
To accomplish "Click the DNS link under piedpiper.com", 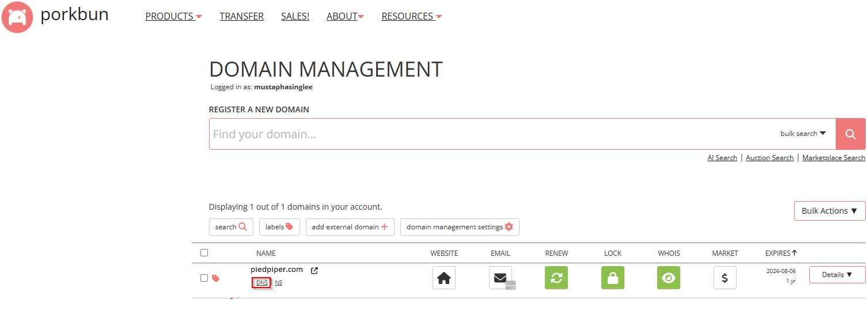I will [x=262, y=283].
